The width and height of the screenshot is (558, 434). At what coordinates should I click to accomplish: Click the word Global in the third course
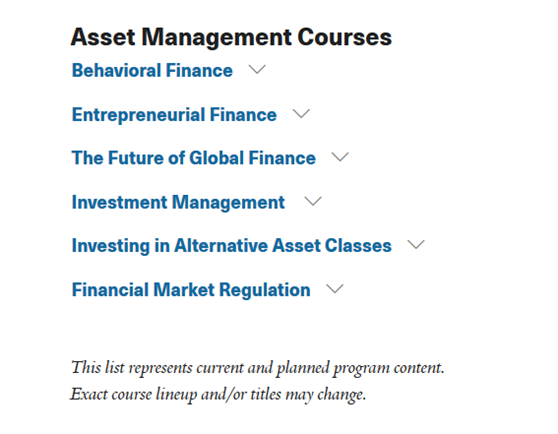[x=217, y=158]
